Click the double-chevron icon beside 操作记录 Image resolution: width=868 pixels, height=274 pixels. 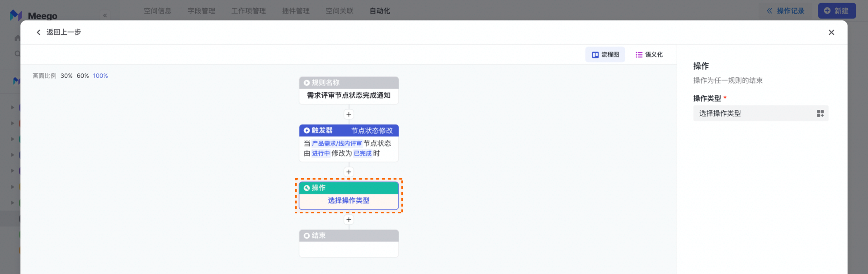[770, 11]
